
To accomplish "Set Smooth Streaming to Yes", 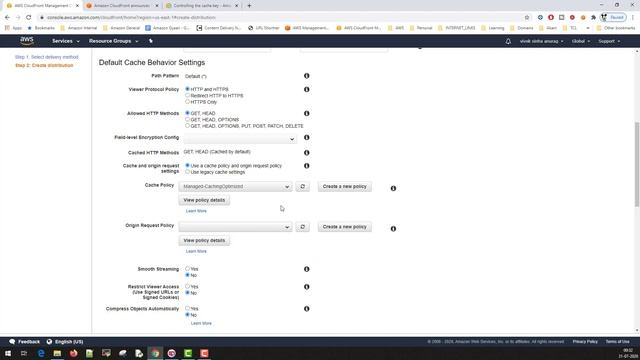I will point(187,269).
